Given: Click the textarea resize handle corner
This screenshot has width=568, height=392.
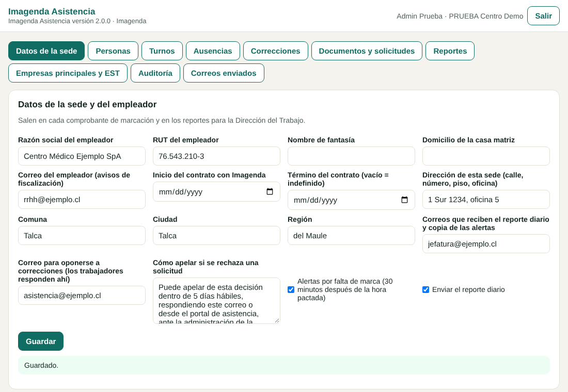Looking at the screenshot, I should click(x=277, y=320).
